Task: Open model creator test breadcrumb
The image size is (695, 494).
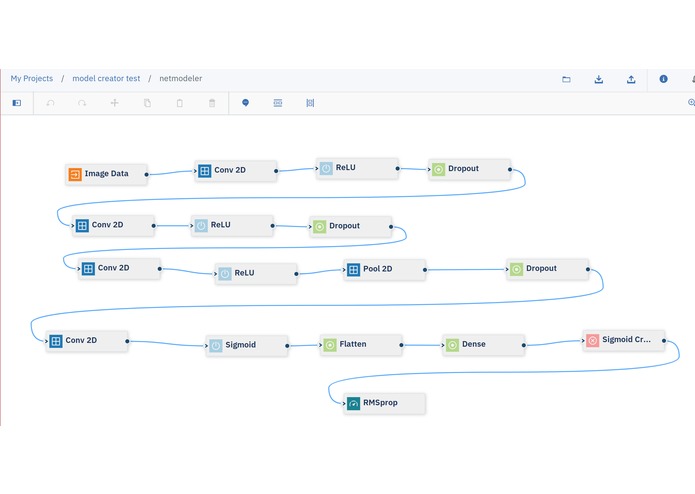Action: (x=106, y=78)
